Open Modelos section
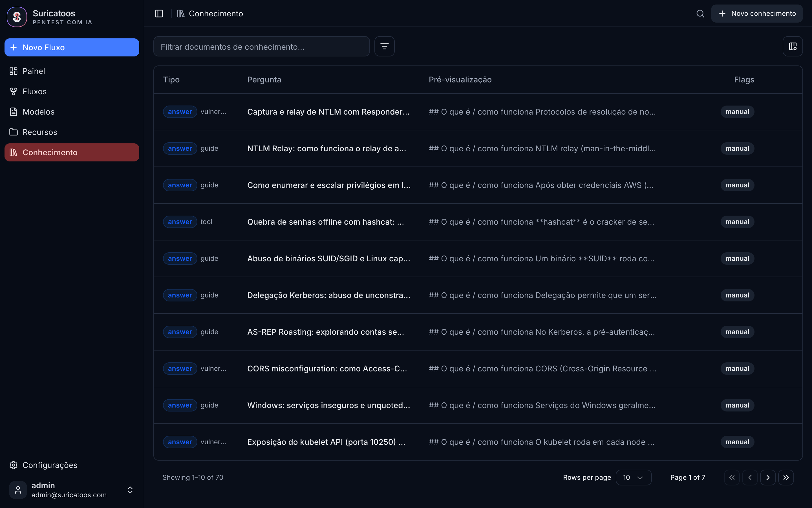Image resolution: width=812 pixels, height=508 pixels. (x=72, y=112)
